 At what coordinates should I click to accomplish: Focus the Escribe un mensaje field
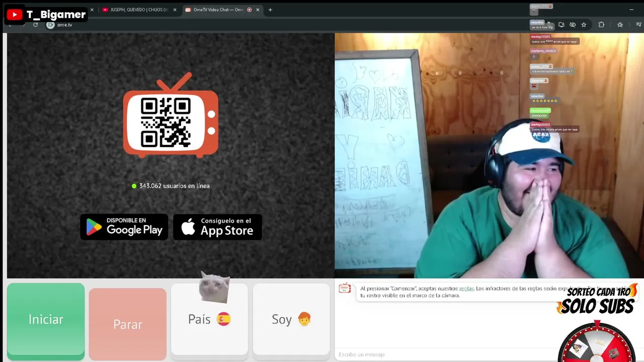[448, 354]
